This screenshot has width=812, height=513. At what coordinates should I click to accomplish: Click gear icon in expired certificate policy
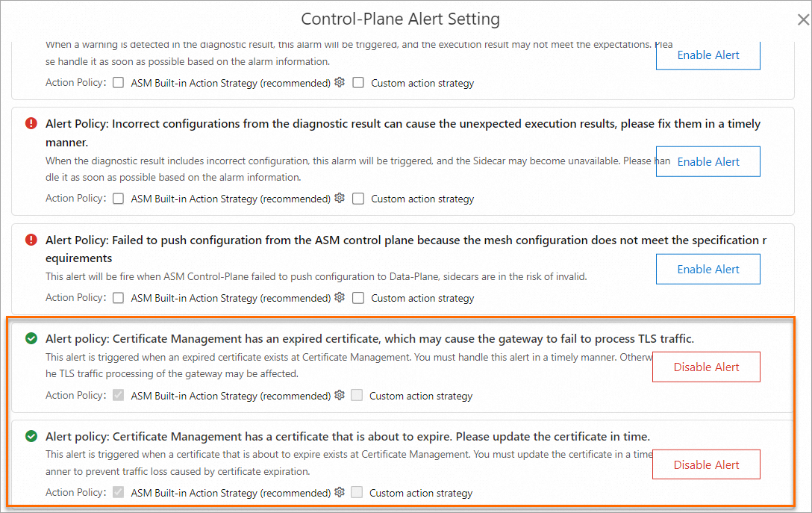pyautogui.click(x=340, y=395)
